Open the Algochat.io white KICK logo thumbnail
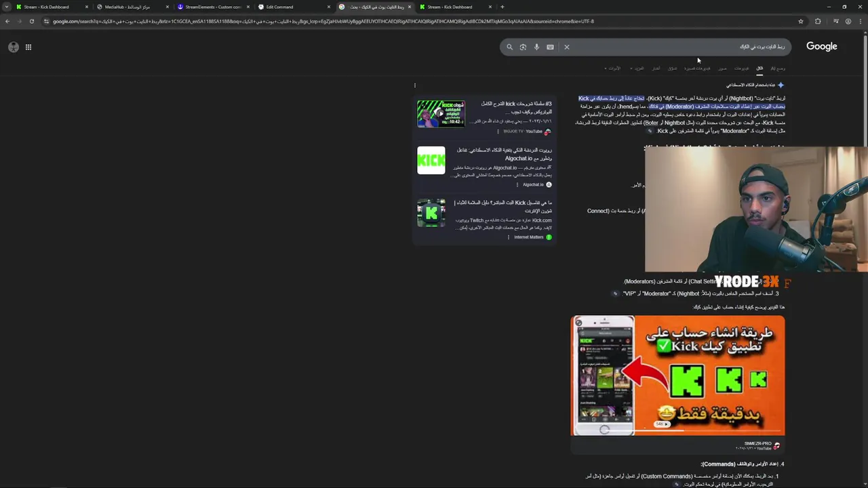 pyautogui.click(x=431, y=161)
